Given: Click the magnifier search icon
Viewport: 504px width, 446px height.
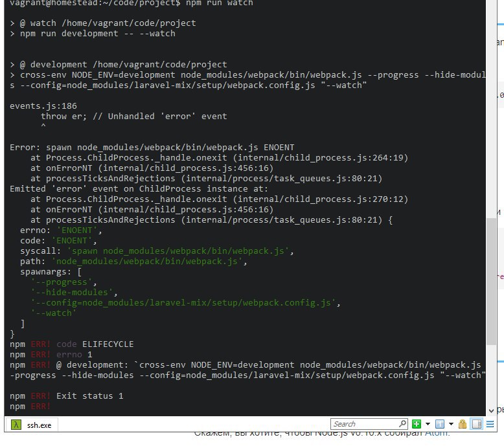Looking at the screenshot, I should point(403,423).
